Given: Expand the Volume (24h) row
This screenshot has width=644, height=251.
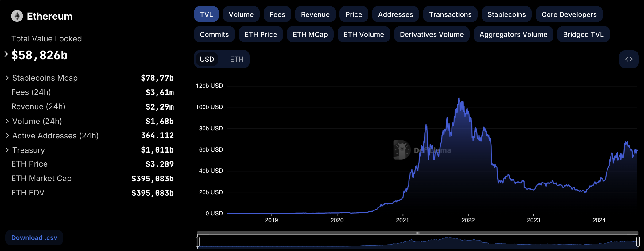Looking at the screenshot, I should [7, 121].
